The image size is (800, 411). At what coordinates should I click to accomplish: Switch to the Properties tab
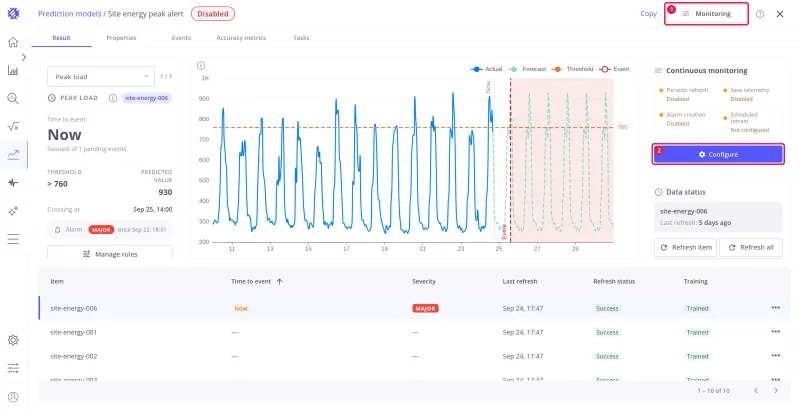click(x=121, y=38)
